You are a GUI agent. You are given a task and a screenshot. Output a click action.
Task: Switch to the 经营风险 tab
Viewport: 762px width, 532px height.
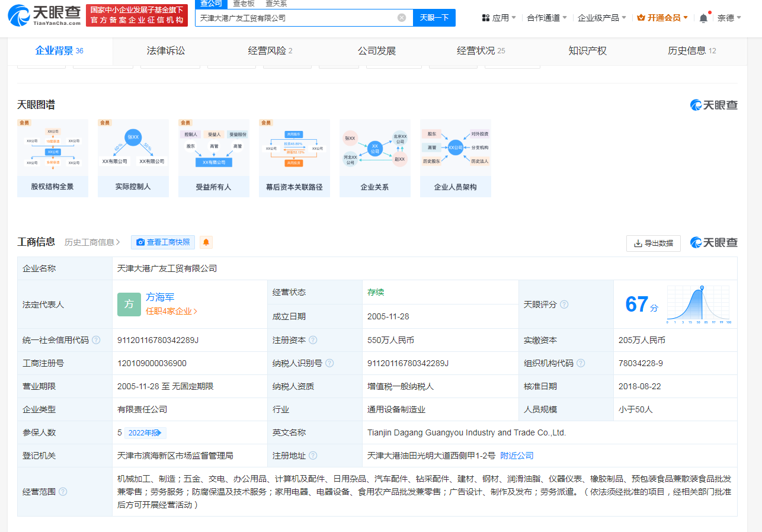(270, 51)
